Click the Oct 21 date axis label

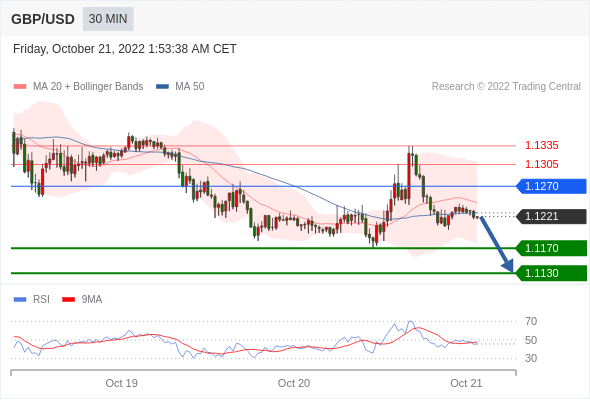click(466, 383)
